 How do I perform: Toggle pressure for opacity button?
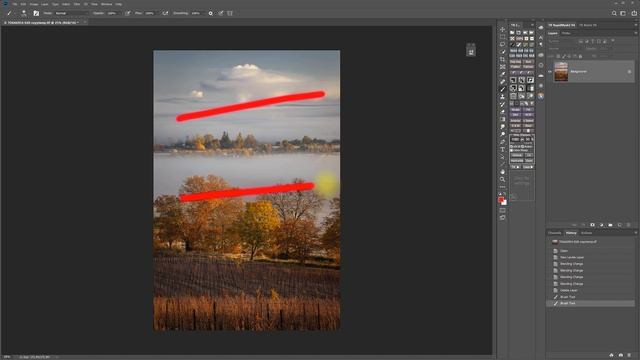[x=128, y=13]
